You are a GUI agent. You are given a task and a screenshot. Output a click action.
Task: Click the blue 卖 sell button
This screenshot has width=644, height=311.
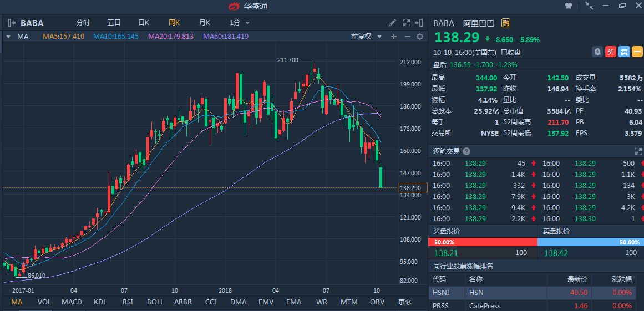624,52
